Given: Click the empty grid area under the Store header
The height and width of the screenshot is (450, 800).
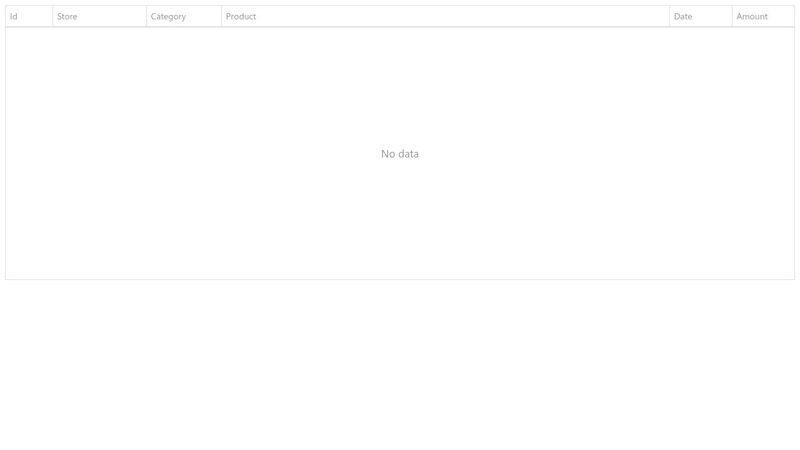Looking at the screenshot, I should tap(99, 80).
